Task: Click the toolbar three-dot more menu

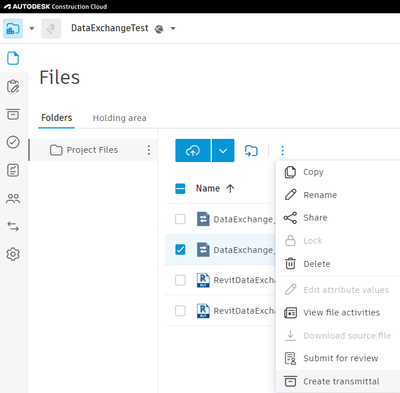Action: click(x=282, y=151)
